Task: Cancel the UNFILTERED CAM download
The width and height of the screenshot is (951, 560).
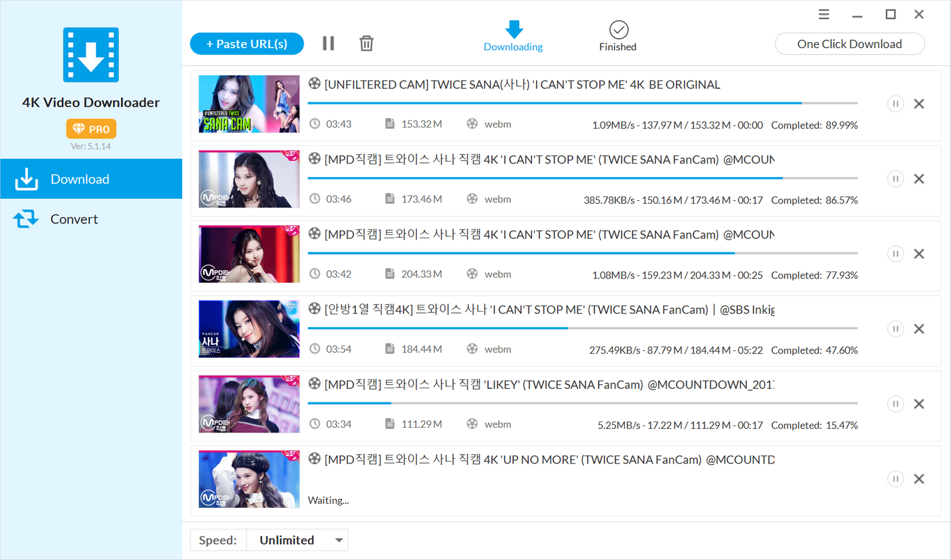Action: [x=919, y=104]
